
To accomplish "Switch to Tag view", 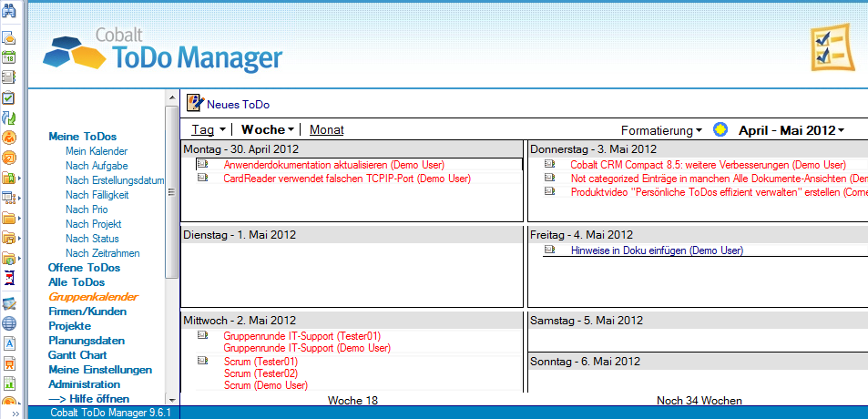I will coord(202,130).
